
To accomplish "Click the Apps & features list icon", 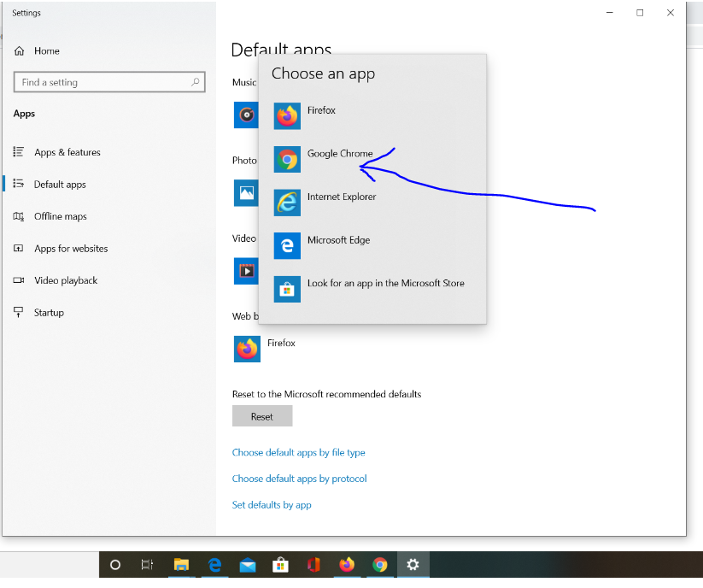I will coord(19,152).
